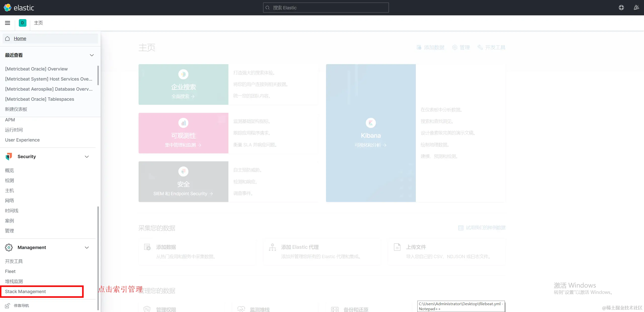Open the help menu icon

click(621, 8)
